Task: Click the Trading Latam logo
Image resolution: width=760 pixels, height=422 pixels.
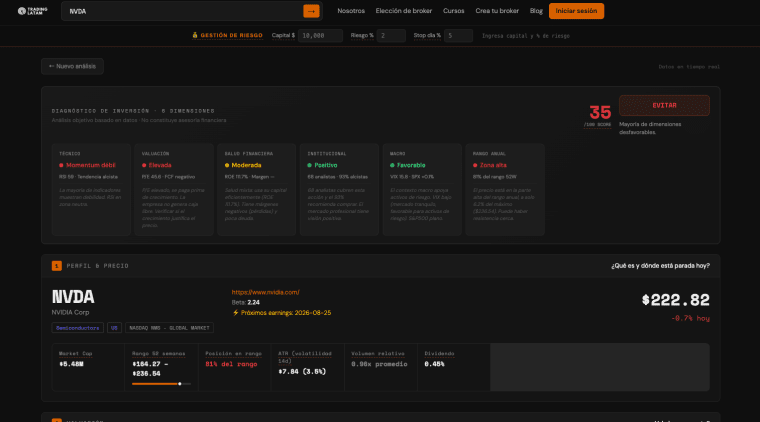Action: (x=32, y=11)
